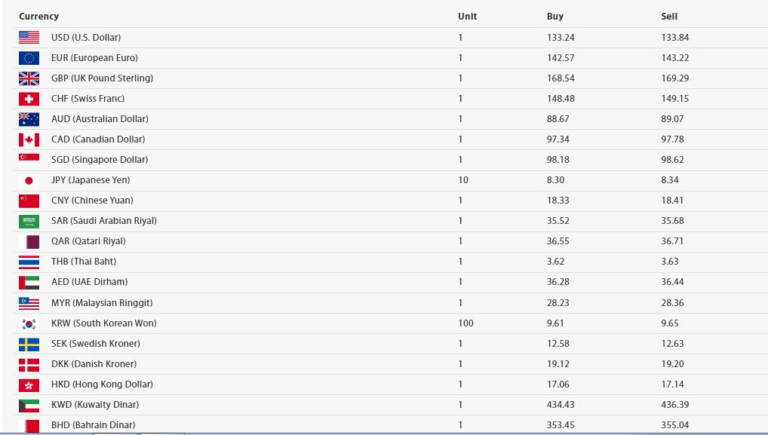Click the Thai flag icon
Screen dimensions: 768x435
click(x=28, y=262)
